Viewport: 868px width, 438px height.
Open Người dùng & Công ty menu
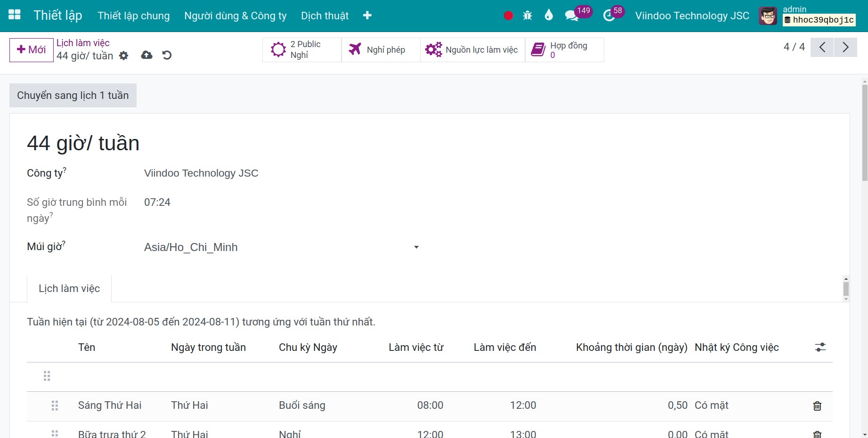click(x=235, y=16)
